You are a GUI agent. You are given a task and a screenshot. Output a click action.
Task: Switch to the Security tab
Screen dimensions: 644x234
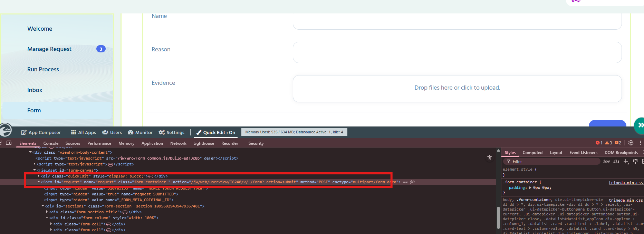(256, 143)
